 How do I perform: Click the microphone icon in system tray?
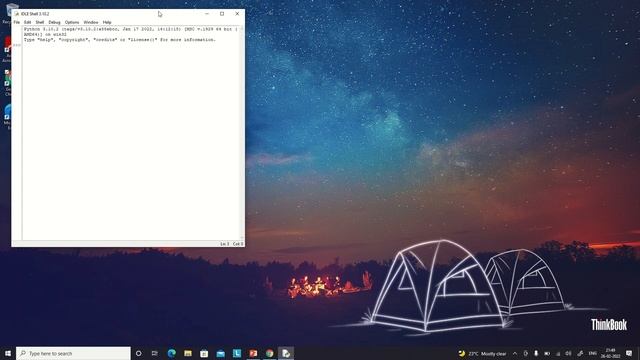(536, 353)
